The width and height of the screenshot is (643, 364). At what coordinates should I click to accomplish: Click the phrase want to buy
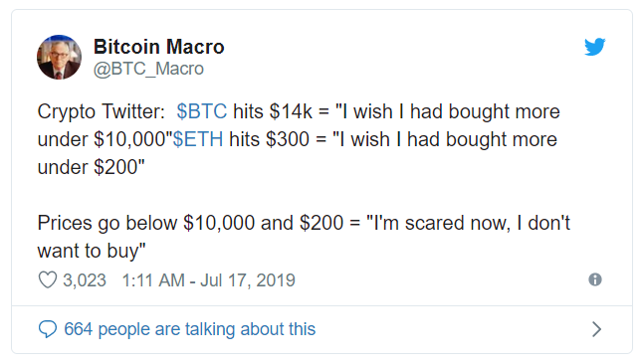coord(90,251)
